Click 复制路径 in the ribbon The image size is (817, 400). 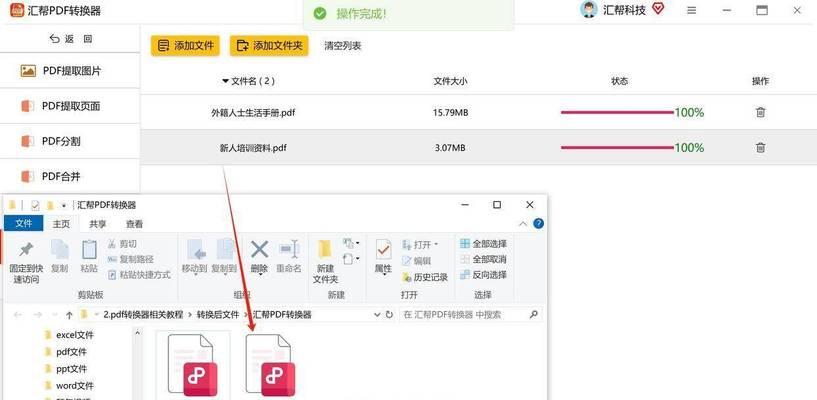point(131,259)
